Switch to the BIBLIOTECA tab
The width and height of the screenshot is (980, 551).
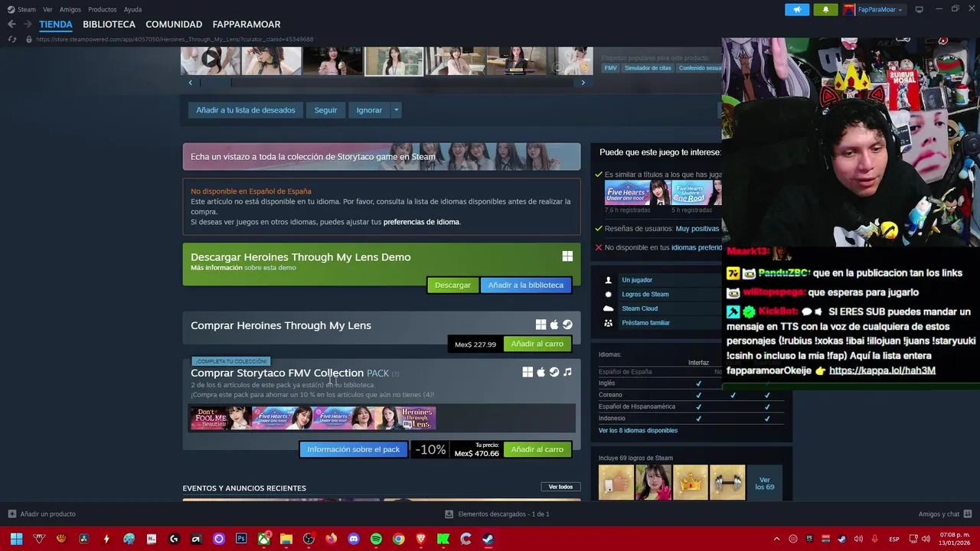(x=109, y=24)
